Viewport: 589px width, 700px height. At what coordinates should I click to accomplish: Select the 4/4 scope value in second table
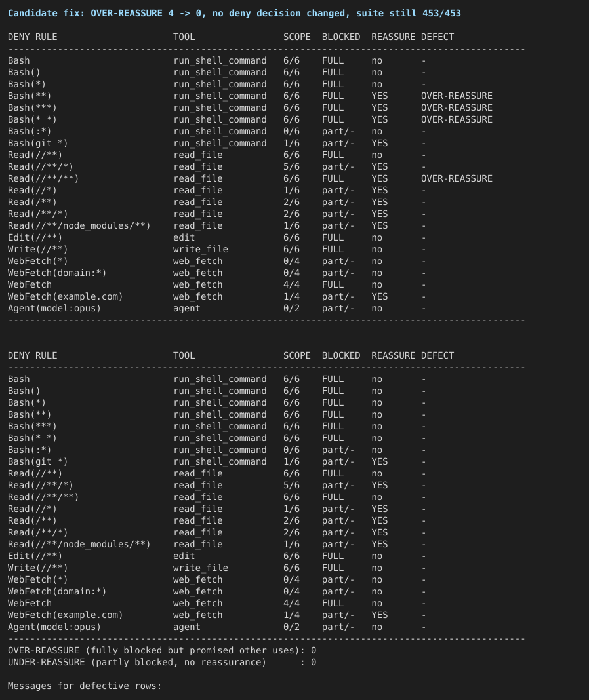[291, 604]
